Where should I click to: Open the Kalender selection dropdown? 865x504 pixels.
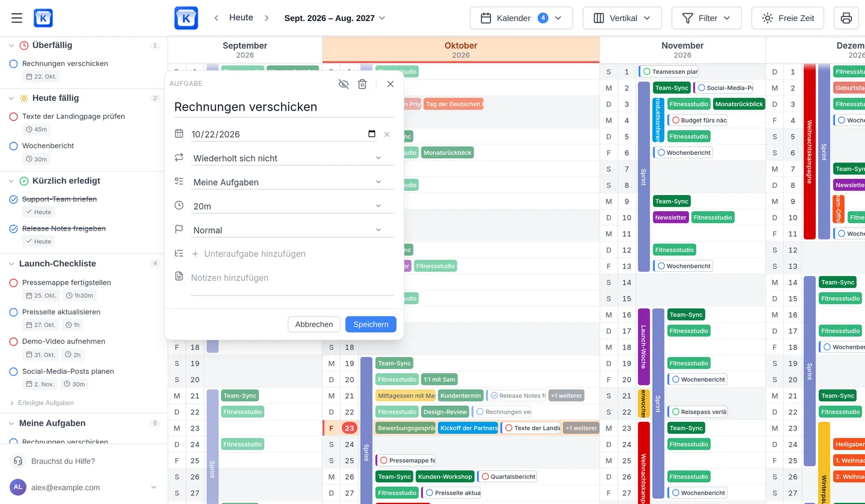tap(521, 18)
